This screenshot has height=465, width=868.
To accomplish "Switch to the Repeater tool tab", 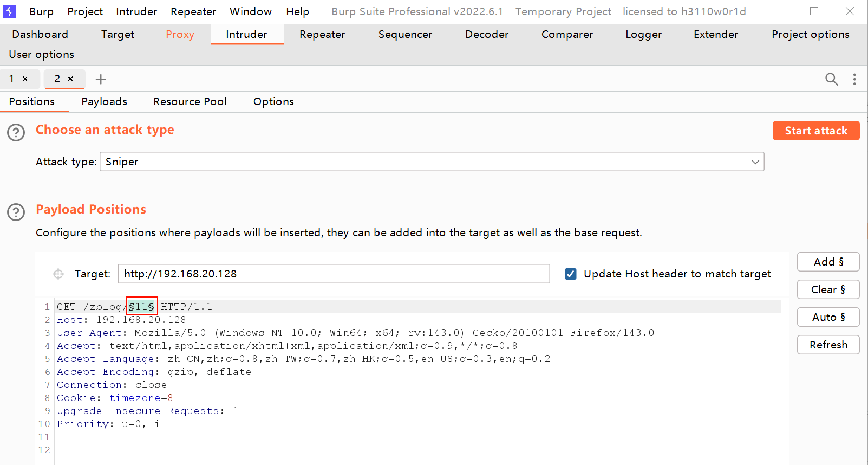I will [x=322, y=34].
